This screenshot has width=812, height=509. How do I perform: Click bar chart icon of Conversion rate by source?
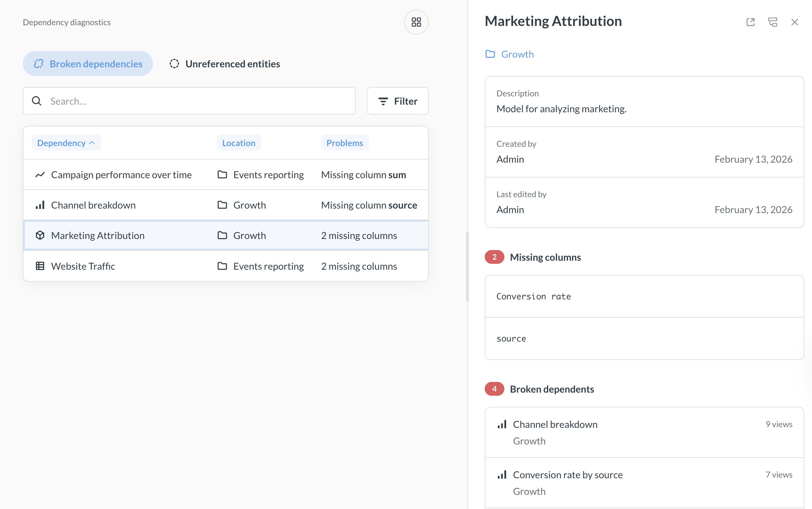pyautogui.click(x=502, y=475)
